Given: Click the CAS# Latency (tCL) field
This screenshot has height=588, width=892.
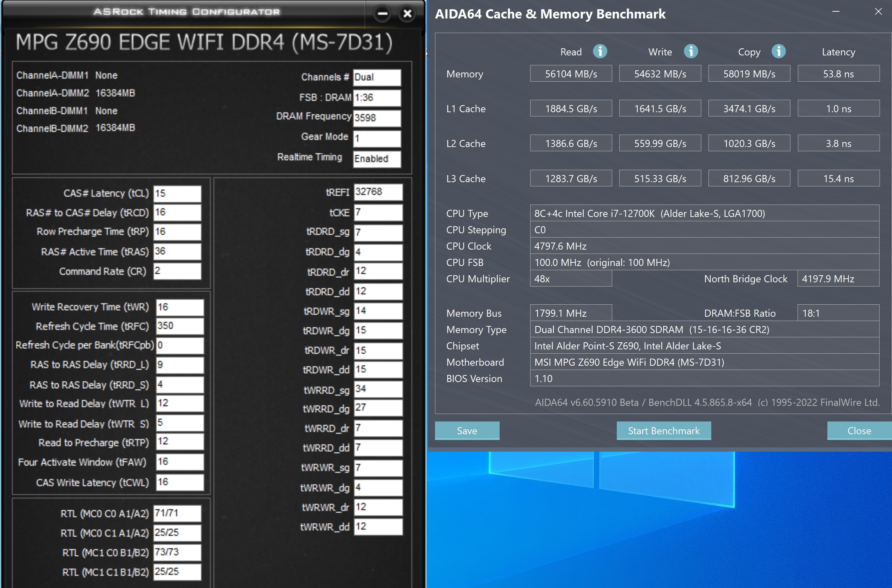Looking at the screenshot, I should 177,194.
